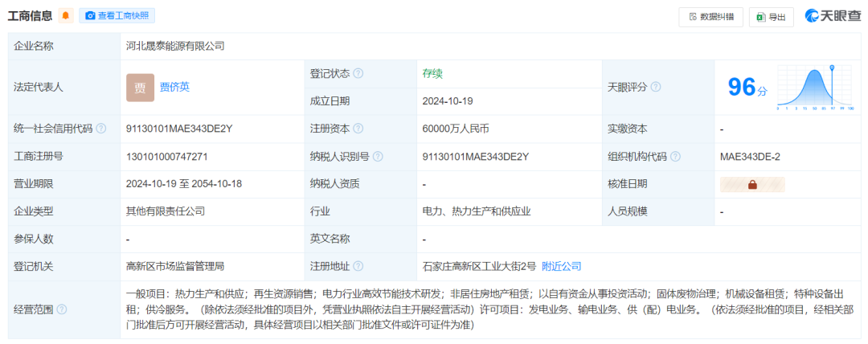Click the 存续 status text

pyautogui.click(x=432, y=73)
